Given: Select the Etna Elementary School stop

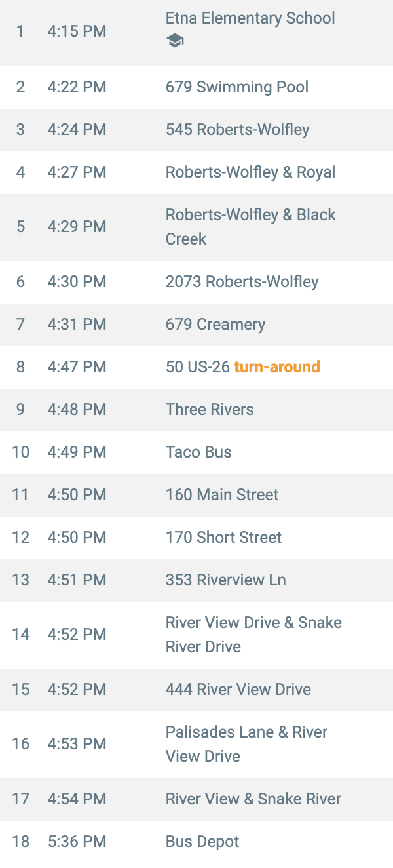Looking at the screenshot, I should point(196,31).
